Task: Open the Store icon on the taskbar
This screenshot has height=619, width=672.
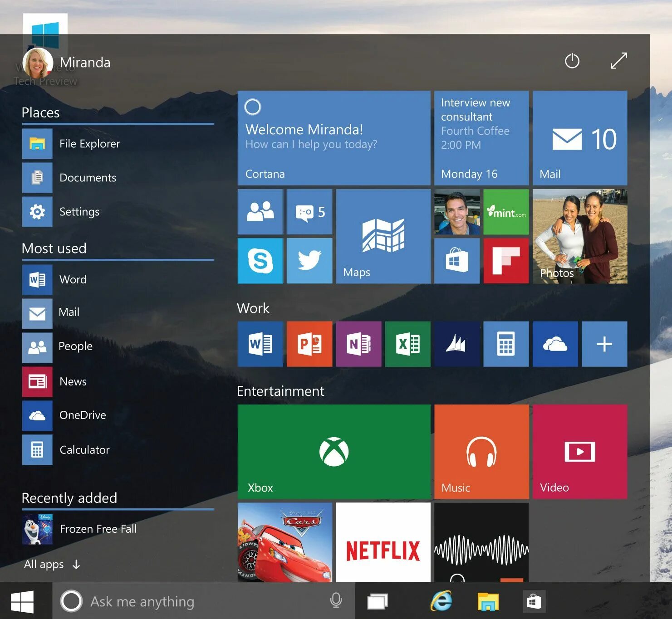Action: (534, 602)
